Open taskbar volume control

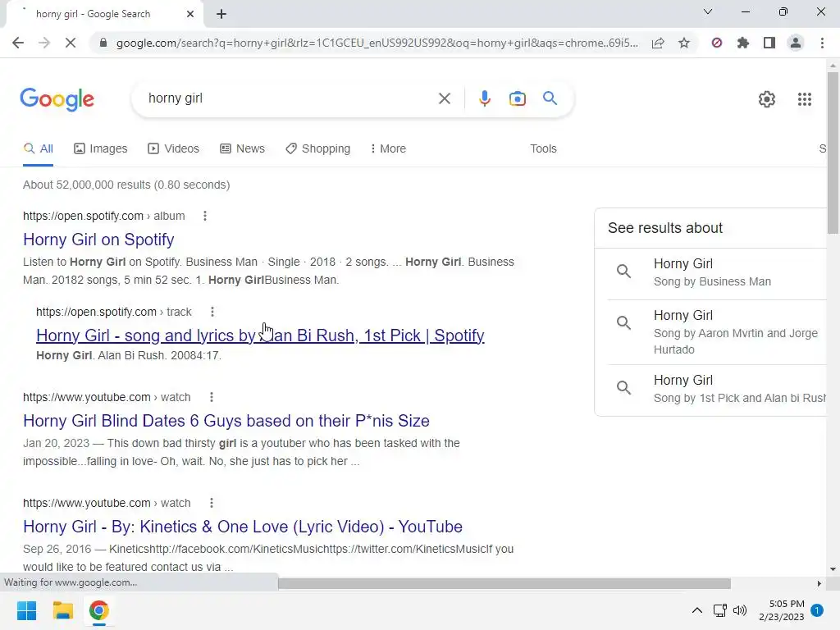point(740,610)
